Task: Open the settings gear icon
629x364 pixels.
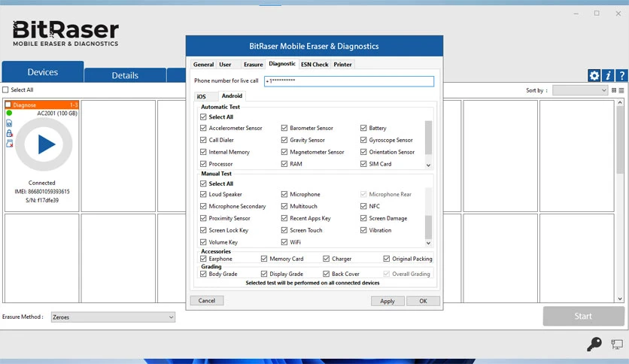Action: [594, 75]
